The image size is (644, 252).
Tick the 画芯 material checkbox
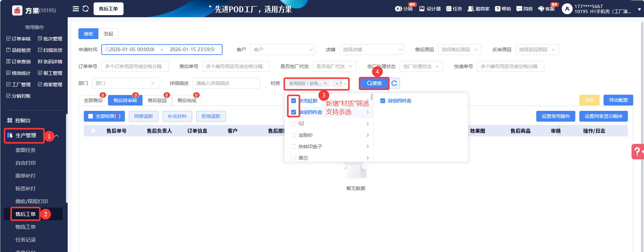click(x=294, y=158)
